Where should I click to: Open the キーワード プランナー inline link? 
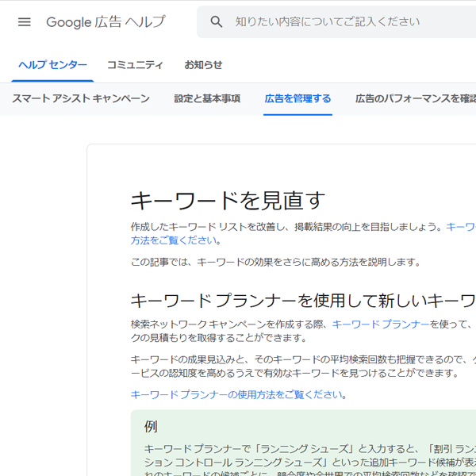coord(381,324)
